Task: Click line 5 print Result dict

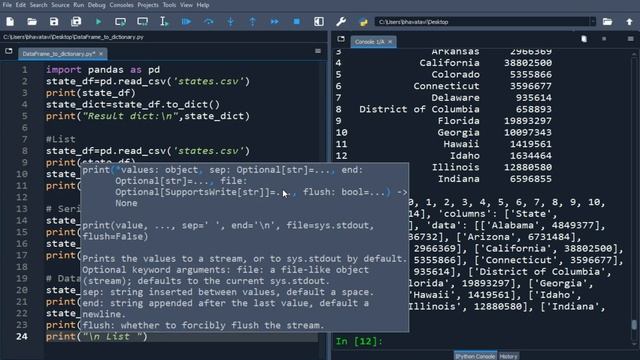Action: click(148, 116)
